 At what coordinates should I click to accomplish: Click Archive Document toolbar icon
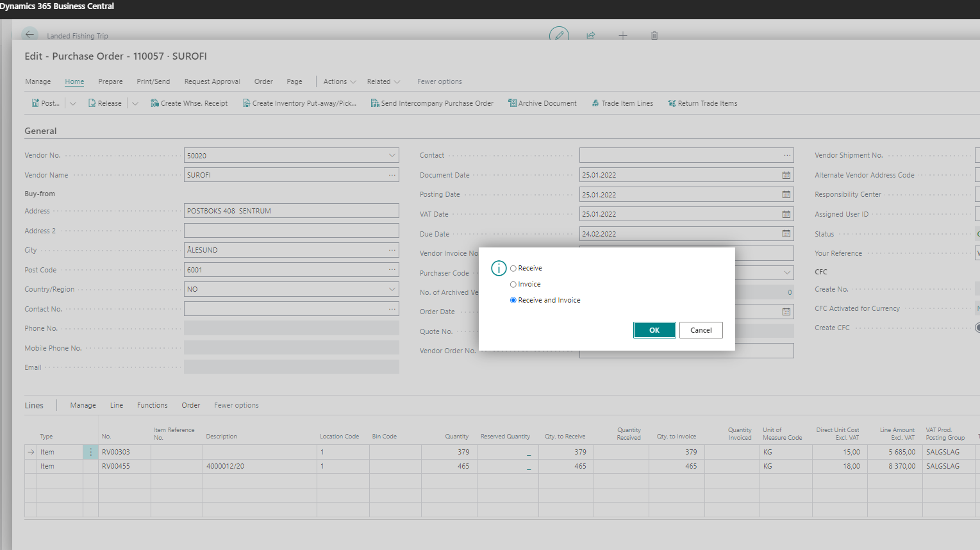point(512,103)
